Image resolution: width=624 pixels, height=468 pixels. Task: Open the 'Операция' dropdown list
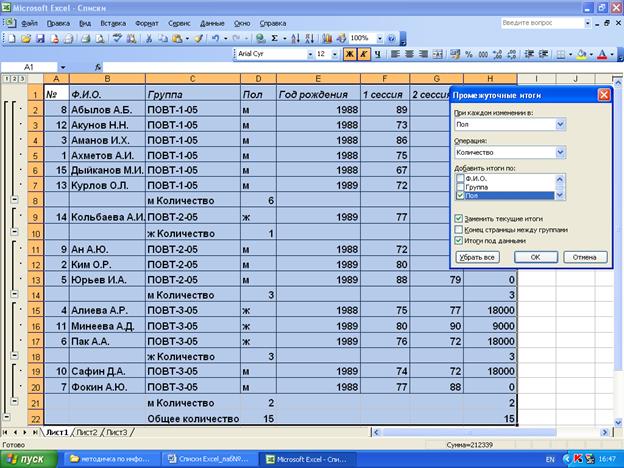tap(560, 153)
